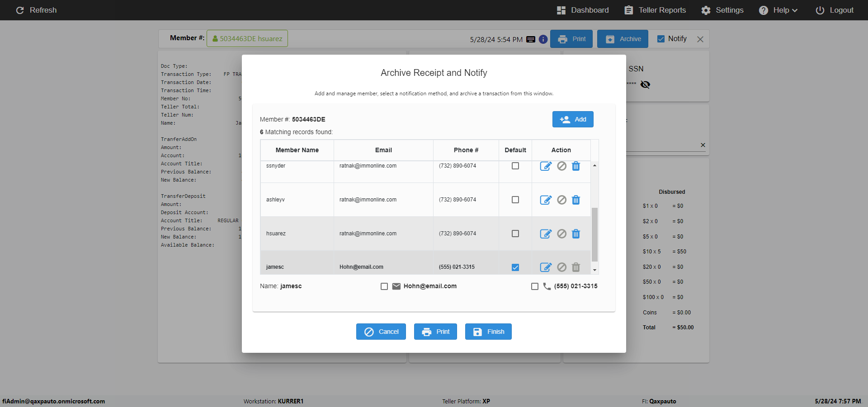Click the Phone # column header
Image resolution: width=868 pixels, height=407 pixels.
click(x=466, y=150)
